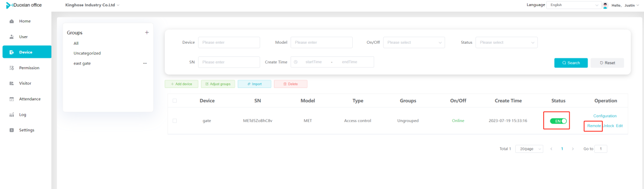
Task: Open the On/Off filter dropdown
Action: click(414, 42)
